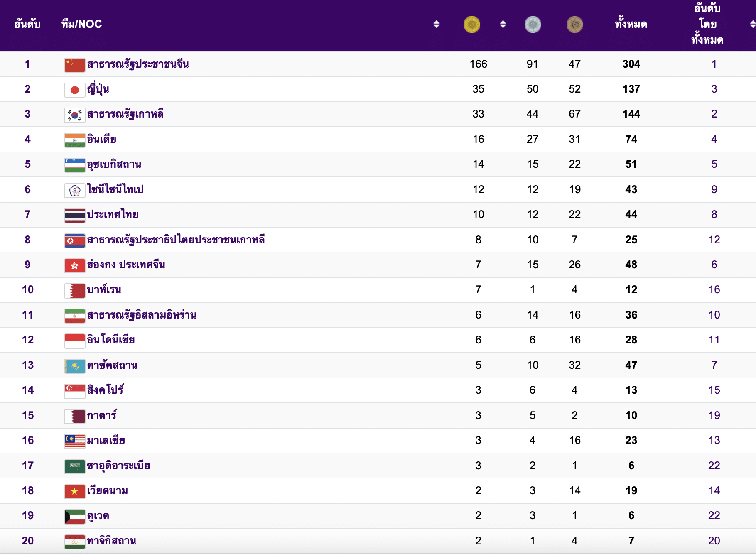
Task: Click the Vietnam flag with yellow star
Action: [74, 491]
